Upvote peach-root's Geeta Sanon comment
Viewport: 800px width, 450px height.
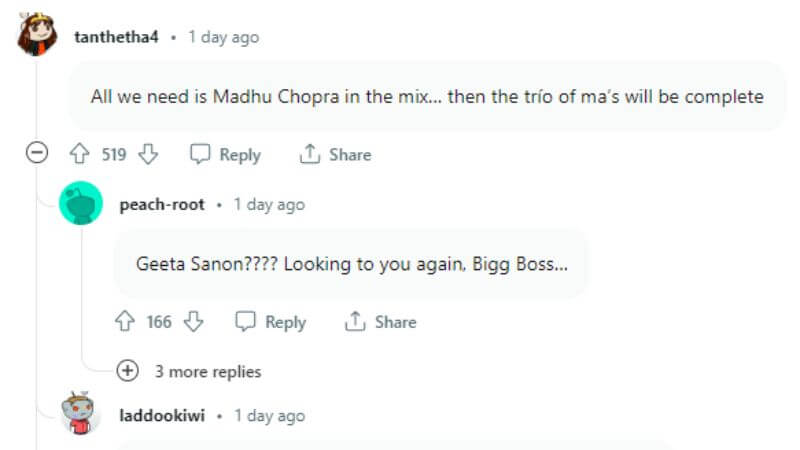[125, 322]
